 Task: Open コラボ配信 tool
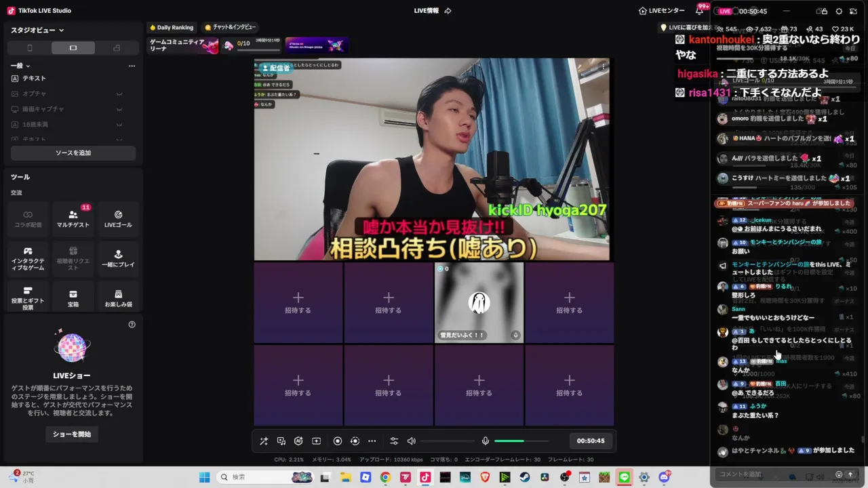28,218
